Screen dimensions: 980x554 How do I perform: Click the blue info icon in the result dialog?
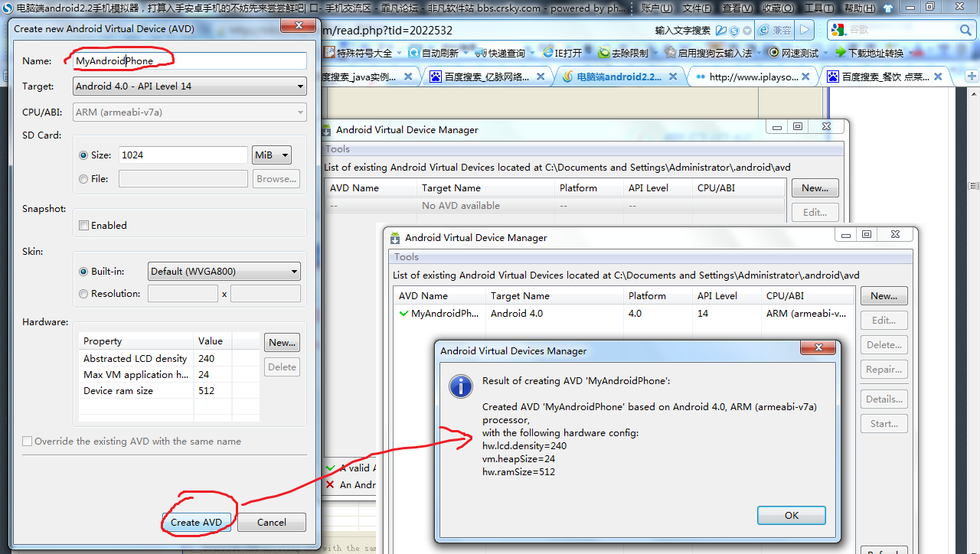[x=460, y=386]
